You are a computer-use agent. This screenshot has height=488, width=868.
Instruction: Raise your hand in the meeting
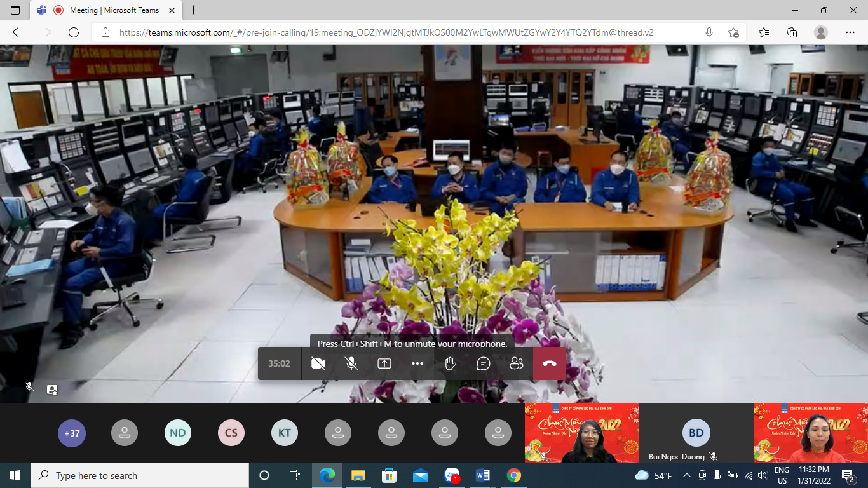click(451, 363)
